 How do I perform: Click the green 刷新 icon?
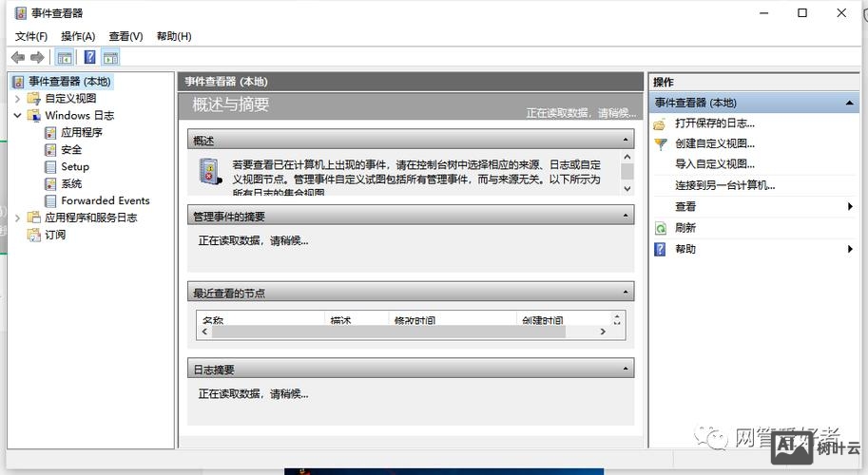click(x=661, y=228)
